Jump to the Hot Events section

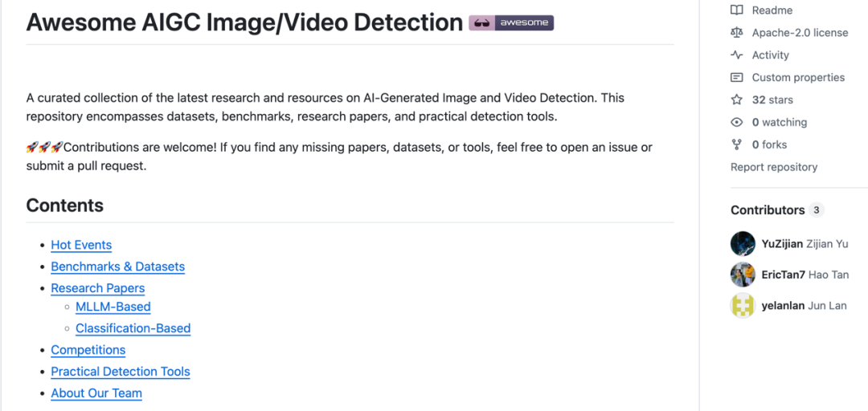click(81, 246)
